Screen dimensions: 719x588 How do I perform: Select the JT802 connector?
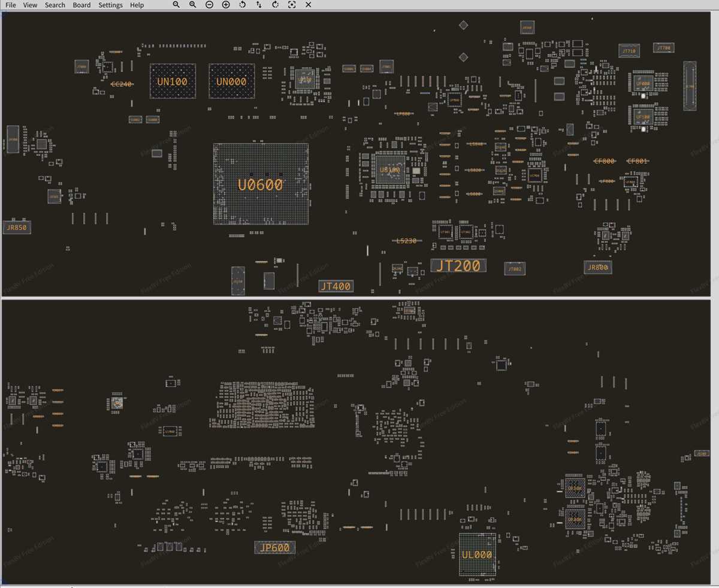click(x=515, y=269)
